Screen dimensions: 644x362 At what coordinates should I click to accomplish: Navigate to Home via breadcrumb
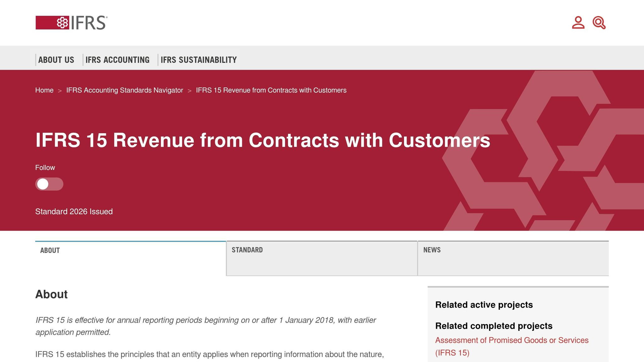pos(44,90)
